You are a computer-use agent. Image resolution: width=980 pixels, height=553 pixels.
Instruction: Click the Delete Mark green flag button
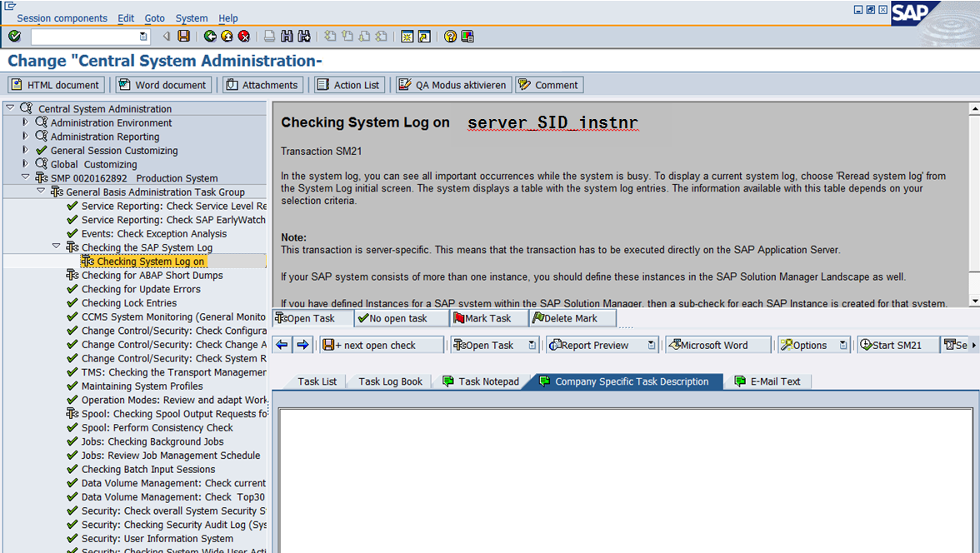(x=572, y=318)
